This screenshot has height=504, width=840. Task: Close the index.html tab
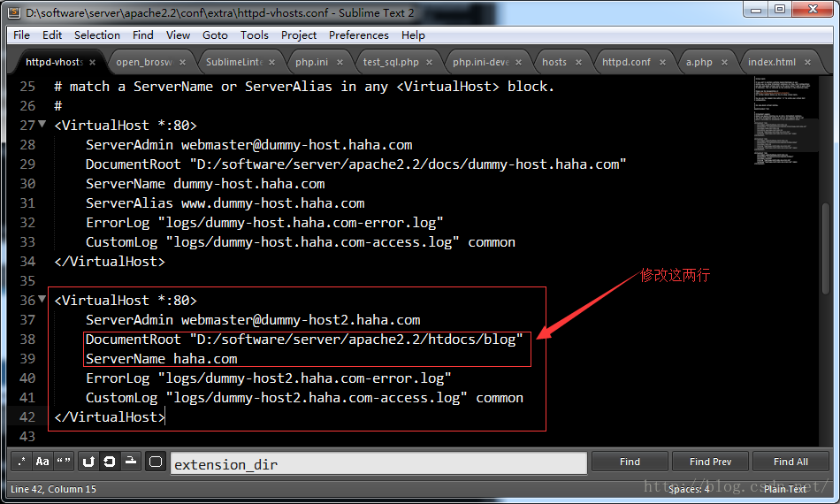point(807,63)
